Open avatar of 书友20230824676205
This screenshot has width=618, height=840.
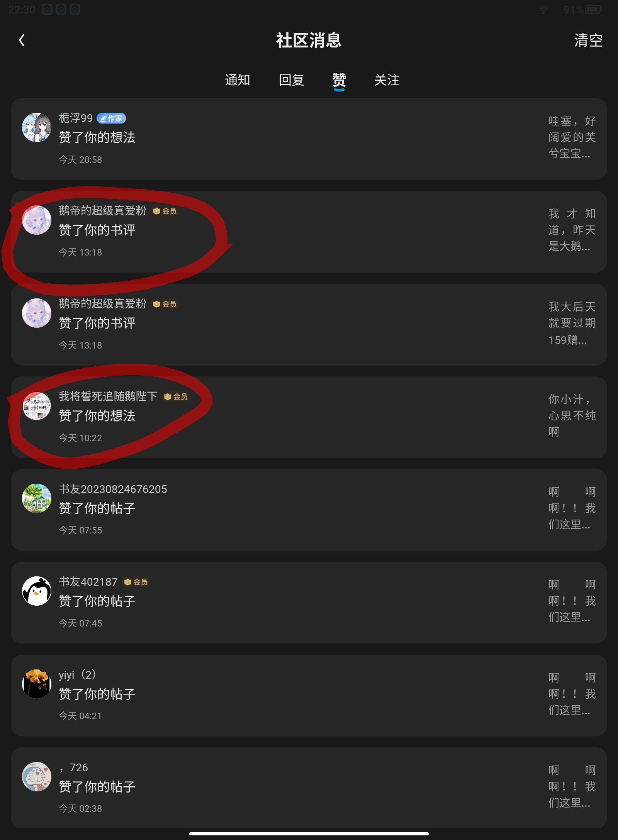(37, 498)
